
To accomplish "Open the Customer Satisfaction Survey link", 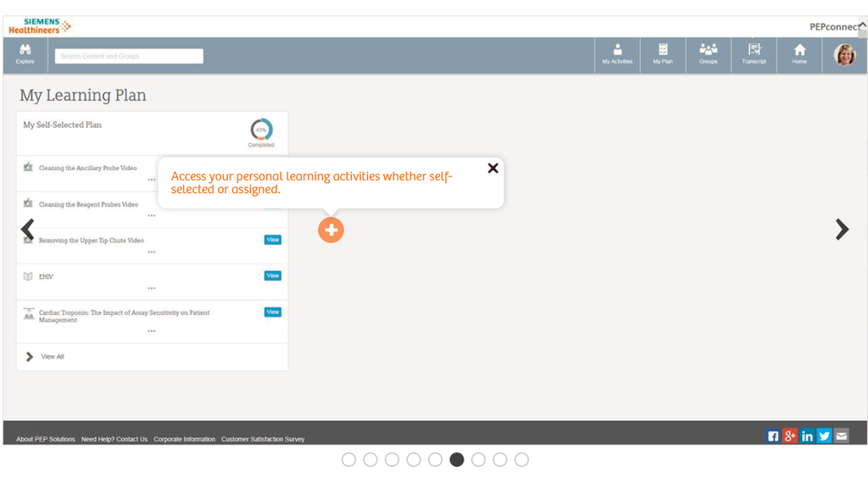I will 263,439.
